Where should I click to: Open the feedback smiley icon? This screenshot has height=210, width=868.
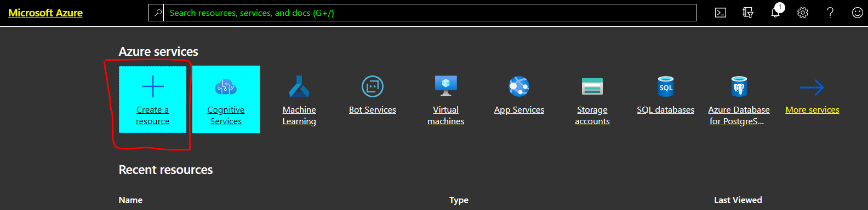858,13
